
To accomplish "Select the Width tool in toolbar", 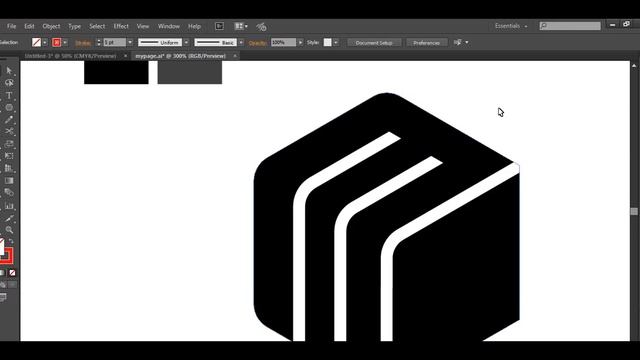I will (9, 144).
